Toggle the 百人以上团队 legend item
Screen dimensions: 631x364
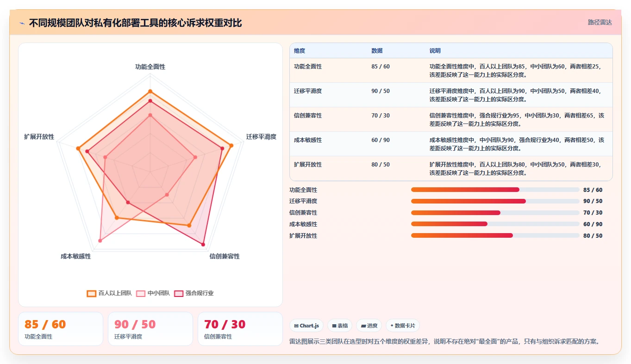point(109,293)
